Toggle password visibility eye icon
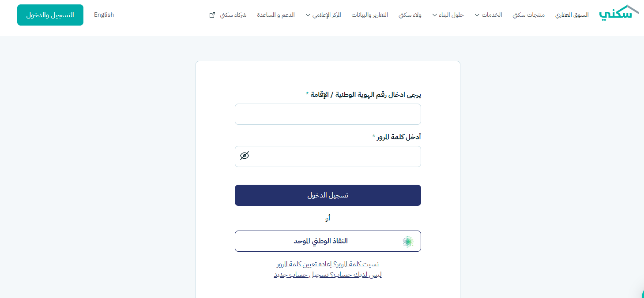 (245, 156)
